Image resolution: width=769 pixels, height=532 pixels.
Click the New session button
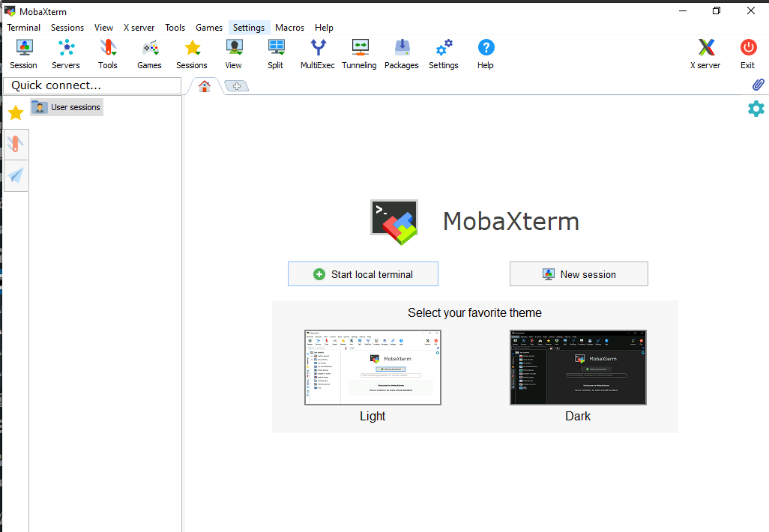pyautogui.click(x=579, y=273)
